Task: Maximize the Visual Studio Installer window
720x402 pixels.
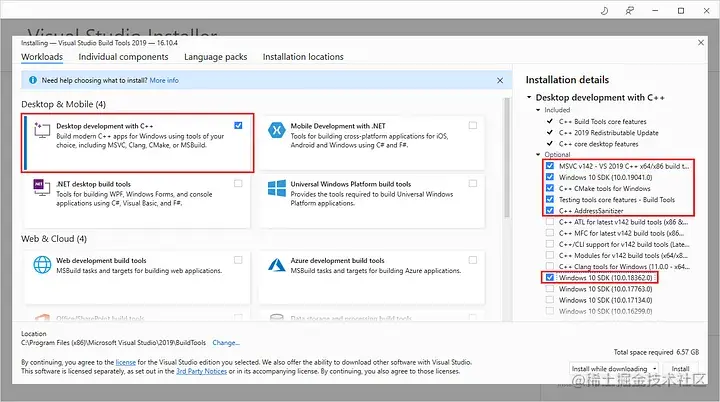Action: pyautogui.click(x=681, y=11)
